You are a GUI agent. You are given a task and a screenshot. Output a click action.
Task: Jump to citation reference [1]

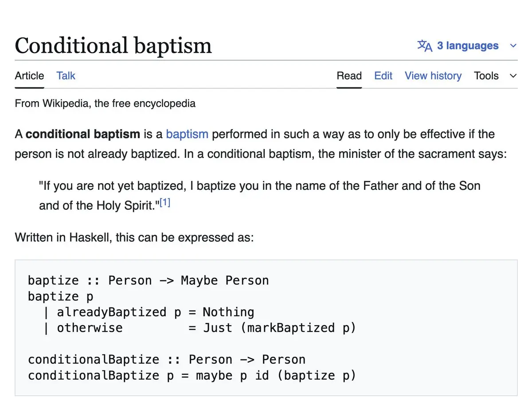point(165,203)
